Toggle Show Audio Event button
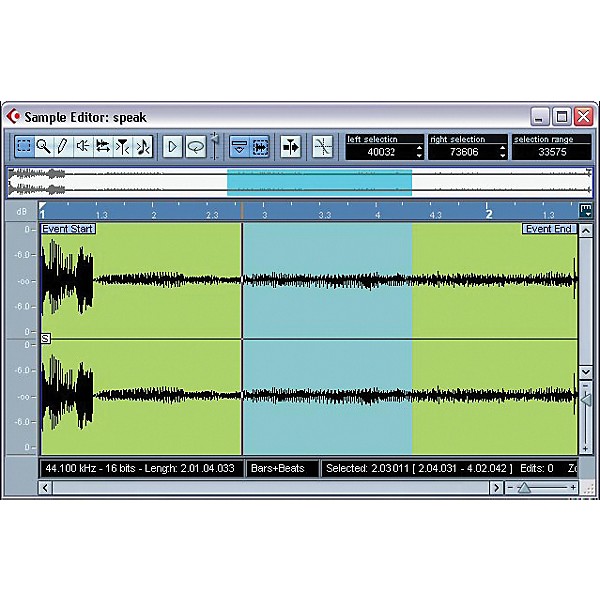This screenshot has width=600, height=600. coord(260,147)
